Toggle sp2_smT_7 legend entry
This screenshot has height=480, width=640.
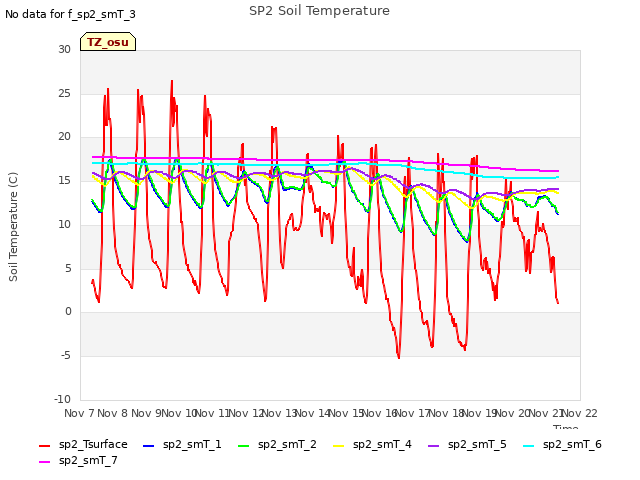[x=78, y=460]
